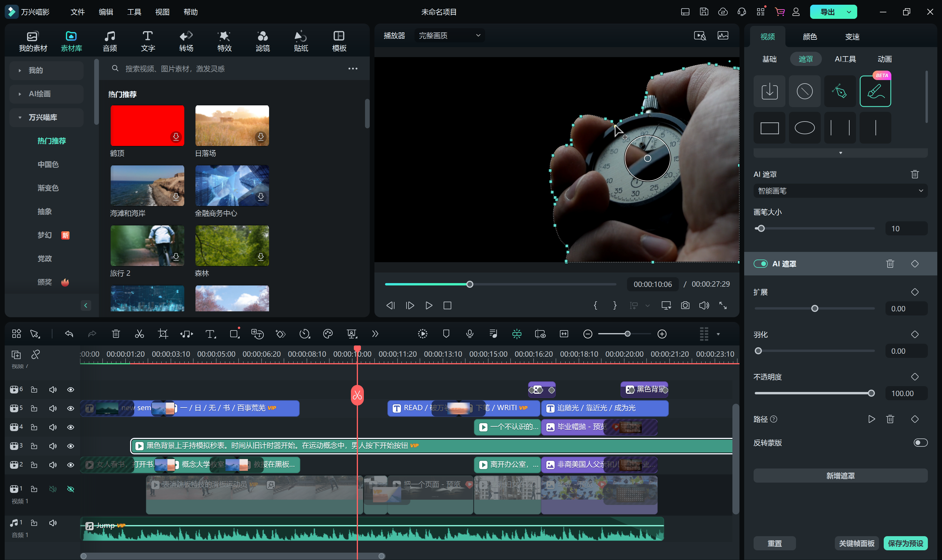Pick the rectangle mask shape
This screenshot has height=560, width=942.
[x=769, y=128]
